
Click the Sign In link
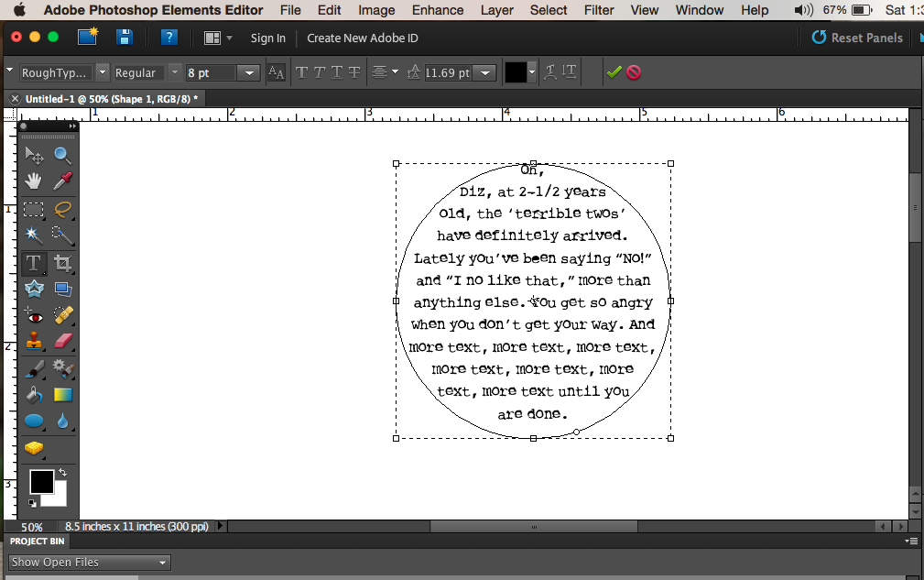click(x=267, y=38)
